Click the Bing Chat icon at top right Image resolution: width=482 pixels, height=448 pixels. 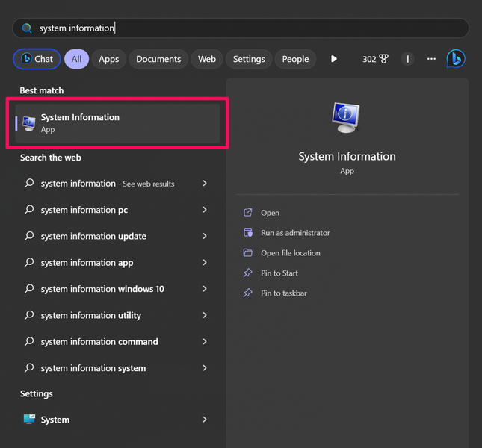click(456, 59)
